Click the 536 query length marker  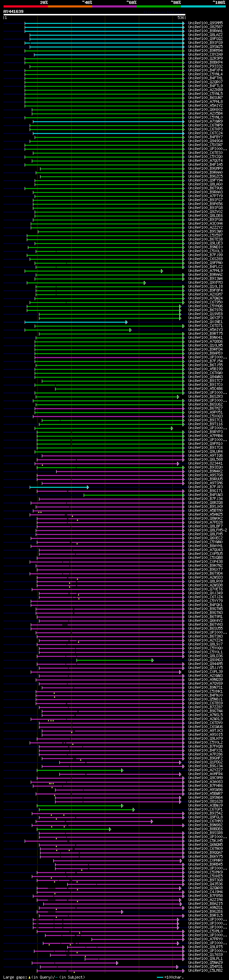tap(181, 18)
